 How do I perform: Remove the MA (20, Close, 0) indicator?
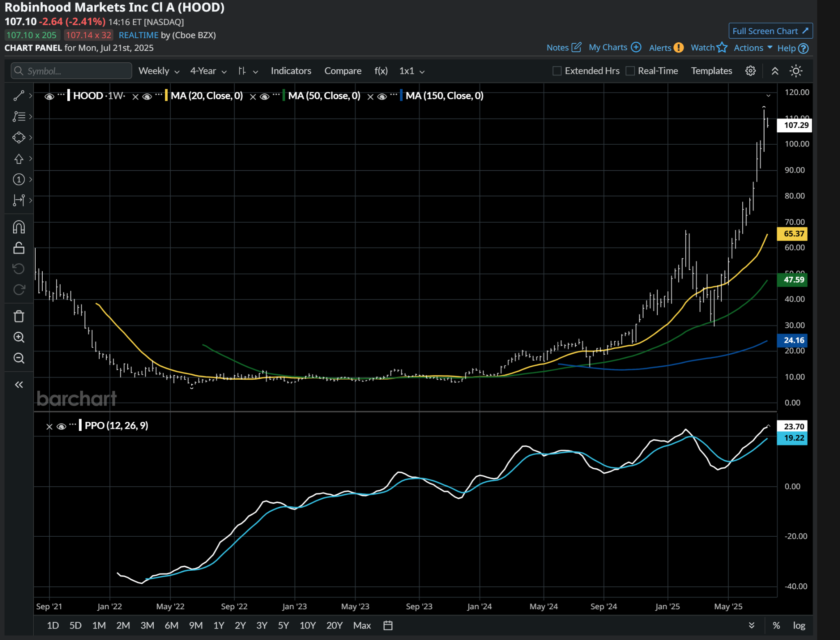point(135,97)
